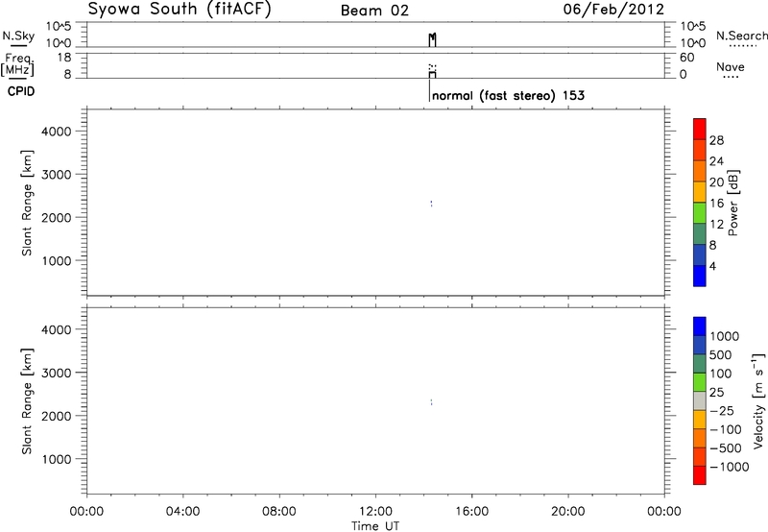This screenshot has width=768, height=532.
Task: Select the velocity panel's Slant Range [km] label
Action: tap(27, 401)
